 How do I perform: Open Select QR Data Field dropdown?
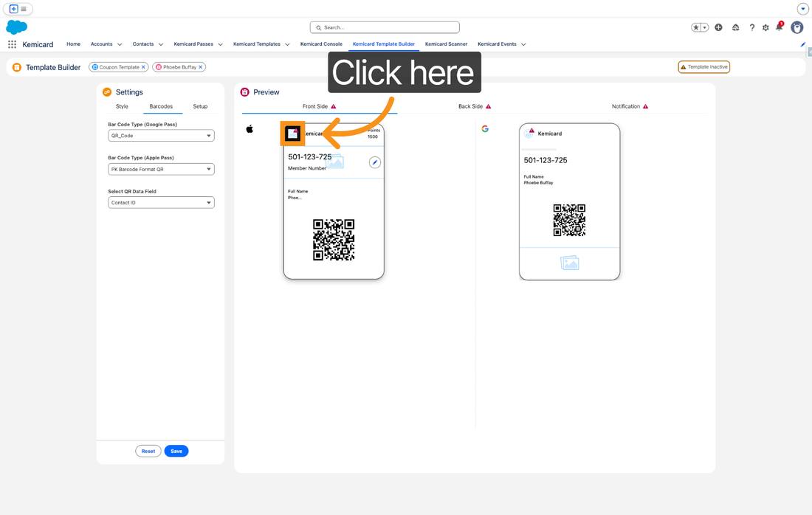click(161, 203)
